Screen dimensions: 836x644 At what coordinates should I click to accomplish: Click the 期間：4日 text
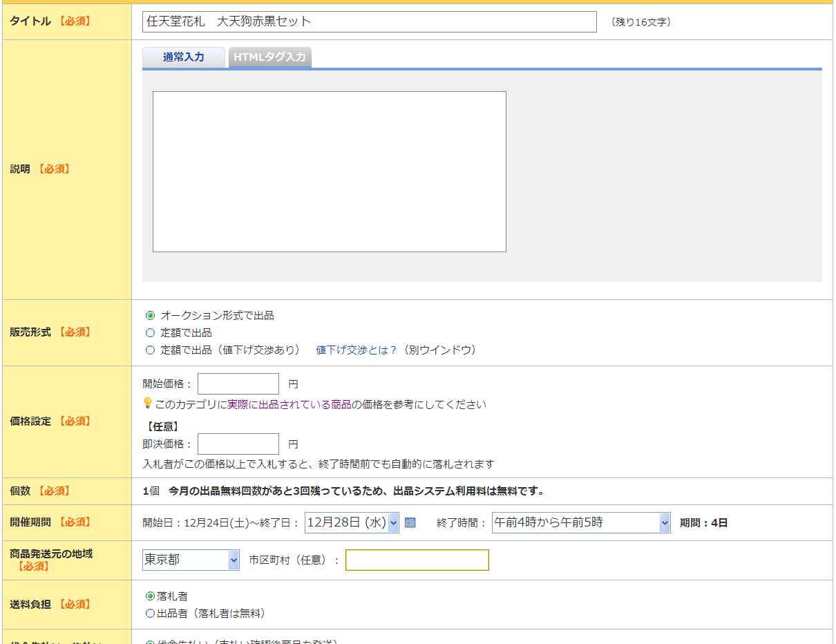[x=704, y=523]
